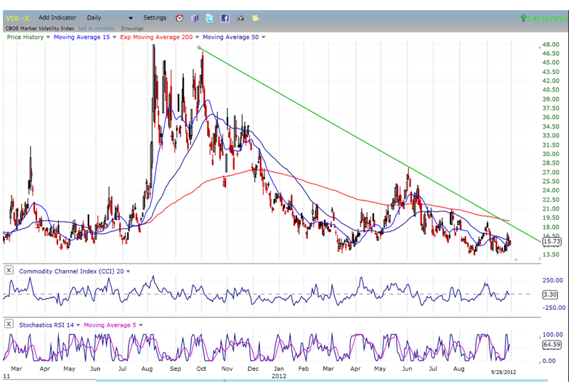The image size is (571, 392).
Task: Click the VIX--X ticker symbol field
Action: tap(18, 17)
